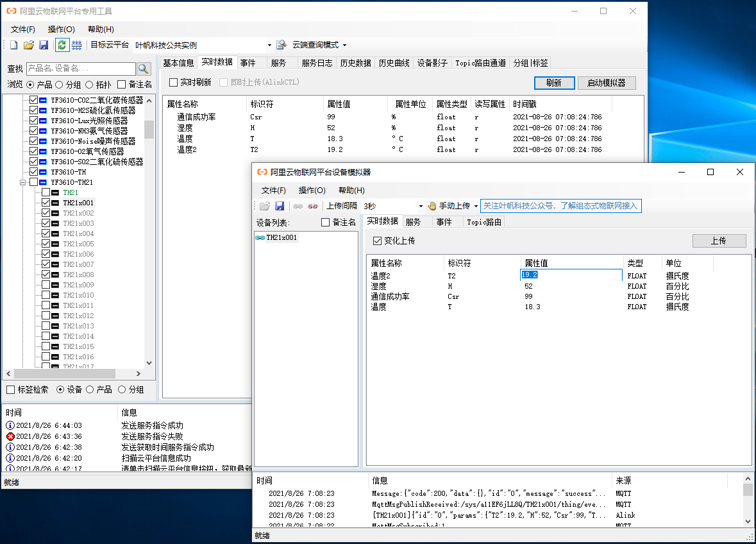Click the Save icon in main tool toolbar
Viewport: 756px width, 544px height.
(x=44, y=45)
